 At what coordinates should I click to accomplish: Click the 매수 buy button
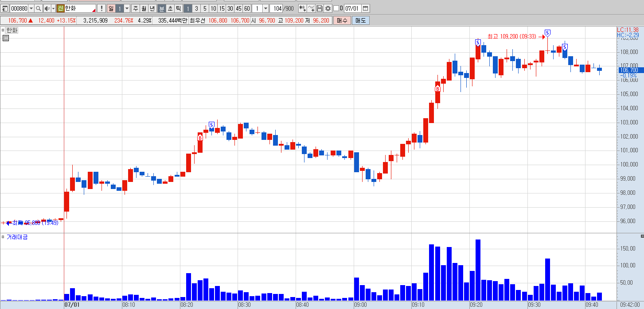pos(342,20)
